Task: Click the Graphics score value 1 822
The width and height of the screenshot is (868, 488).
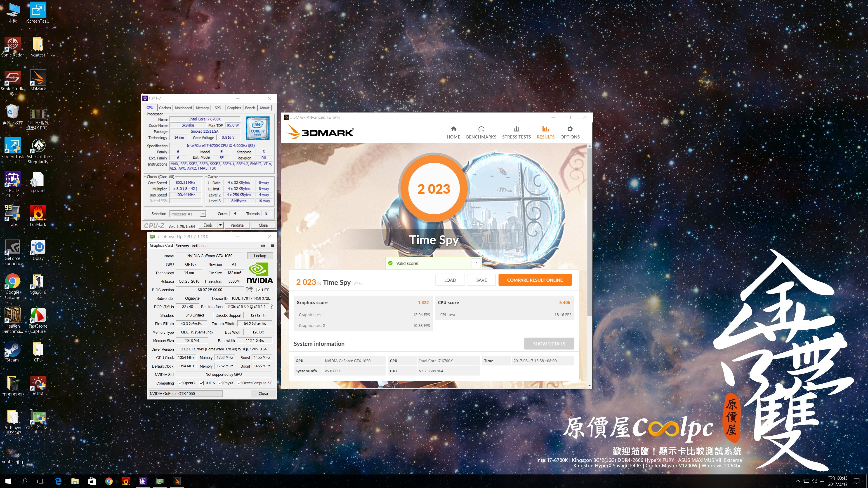Action: click(x=423, y=303)
